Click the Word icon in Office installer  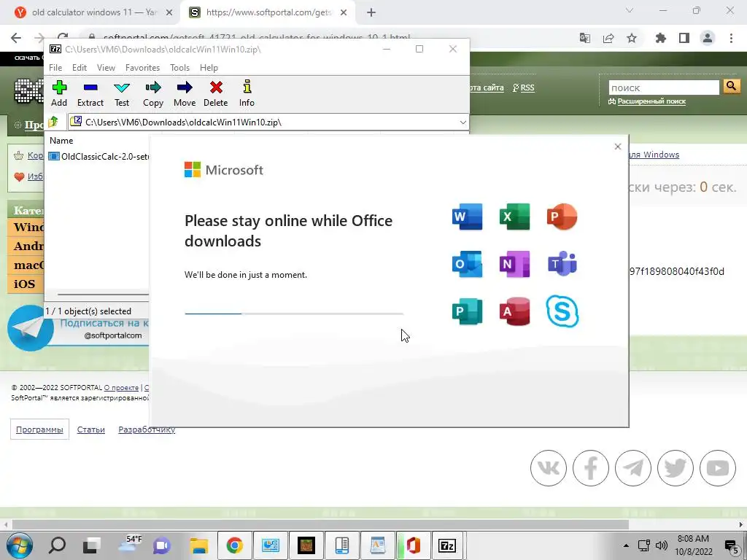467,216
